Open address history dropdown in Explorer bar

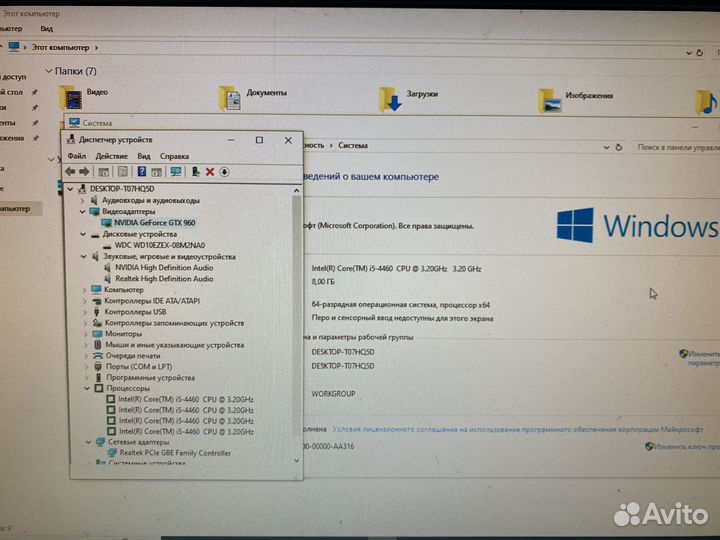point(689,53)
